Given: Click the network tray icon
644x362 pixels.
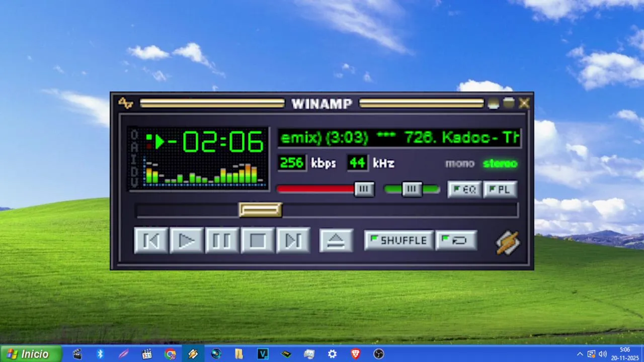Looking at the screenshot, I should (591, 354).
